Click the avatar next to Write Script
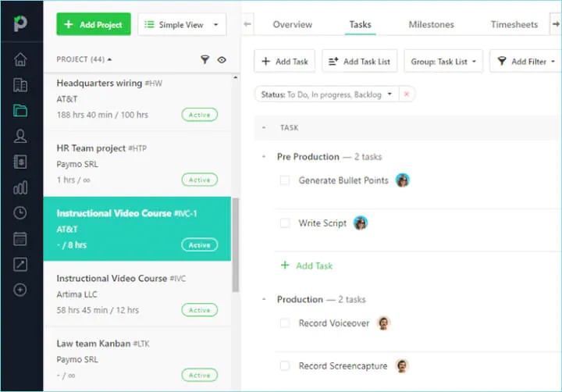This screenshot has width=562, height=392. pos(361,223)
